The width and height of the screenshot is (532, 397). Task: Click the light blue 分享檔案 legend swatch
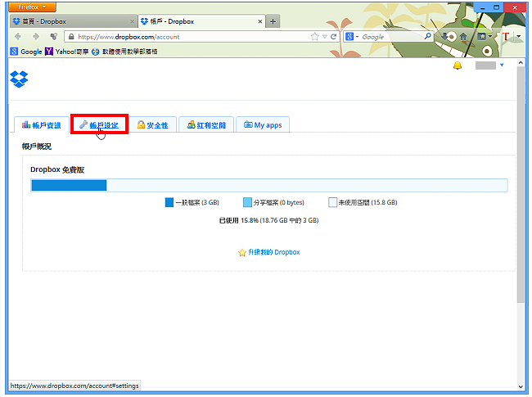pos(248,202)
